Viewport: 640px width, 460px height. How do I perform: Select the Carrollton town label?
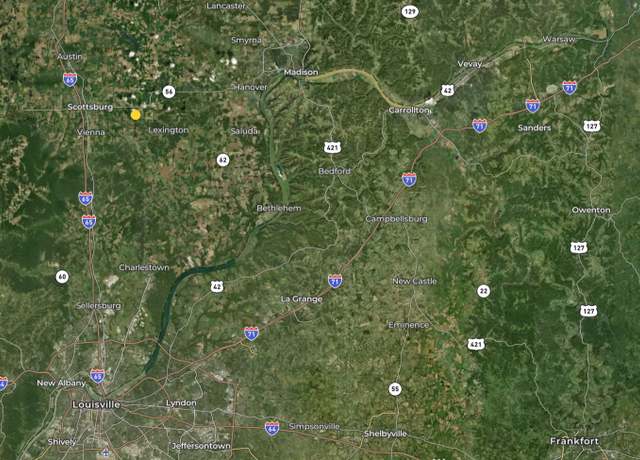[409, 110]
